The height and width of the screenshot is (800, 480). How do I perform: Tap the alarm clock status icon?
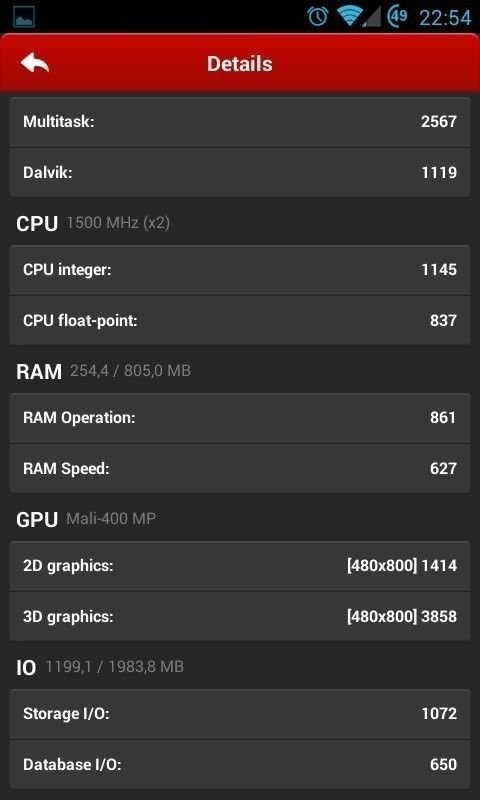(318, 16)
